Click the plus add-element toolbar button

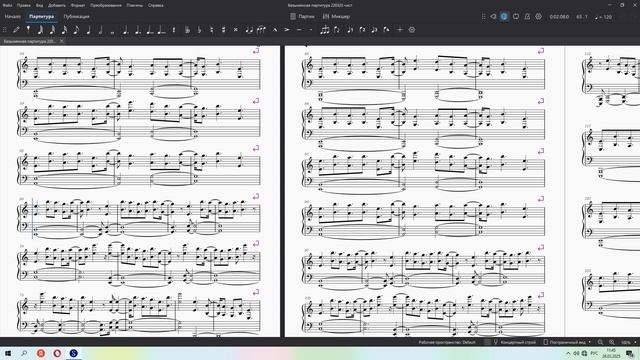[x=400, y=29]
